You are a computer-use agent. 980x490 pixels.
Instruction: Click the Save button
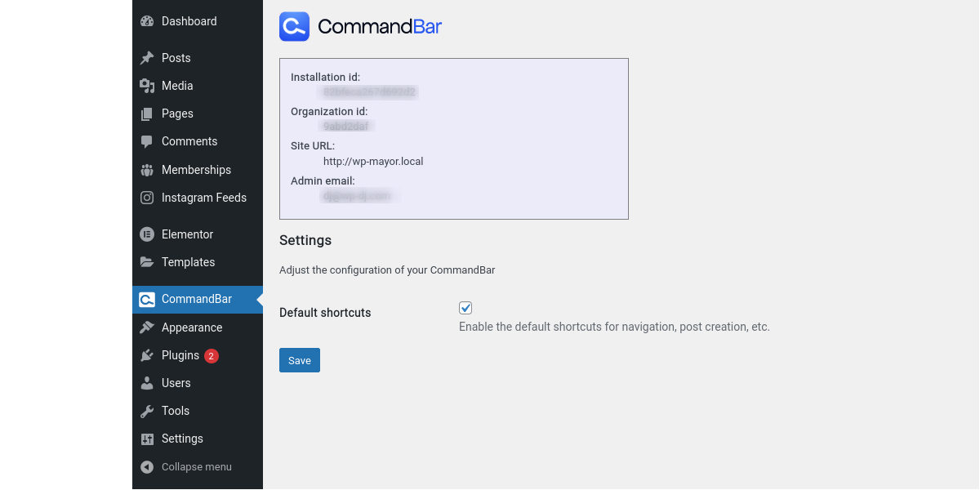[x=300, y=360]
